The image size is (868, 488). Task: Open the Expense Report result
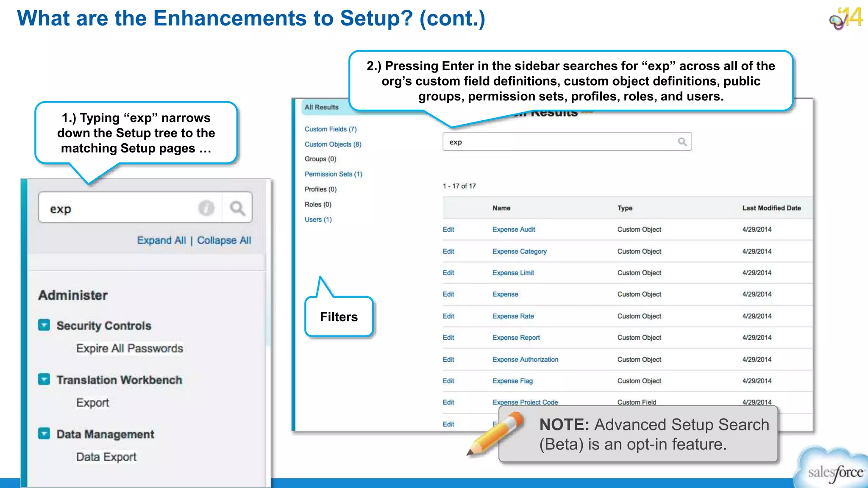pos(516,338)
